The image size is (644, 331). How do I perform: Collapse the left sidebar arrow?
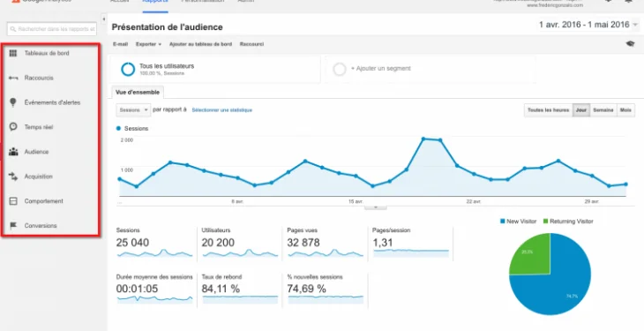click(103, 19)
